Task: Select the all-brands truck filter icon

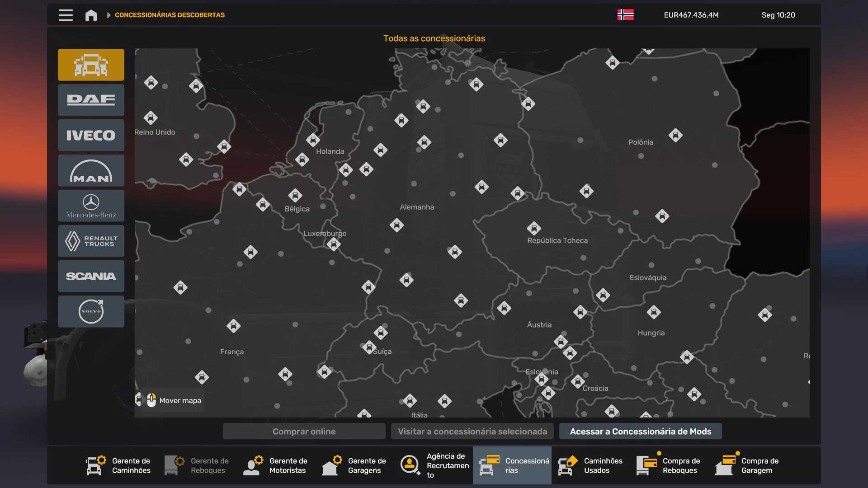Action: tap(91, 65)
